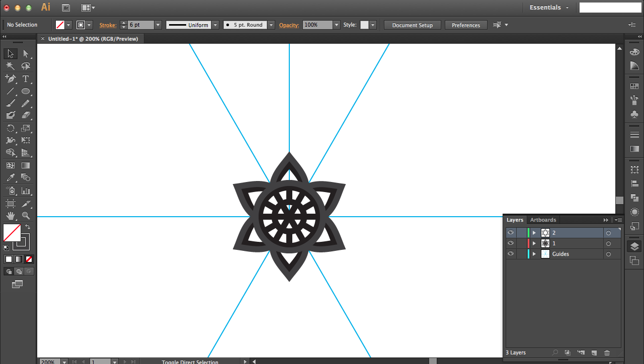
Task: Open Essentials workspace switcher
Action: 549,8
